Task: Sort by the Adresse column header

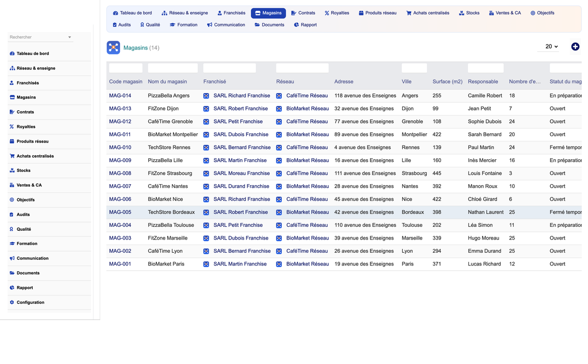Action: pyautogui.click(x=344, y=82)
